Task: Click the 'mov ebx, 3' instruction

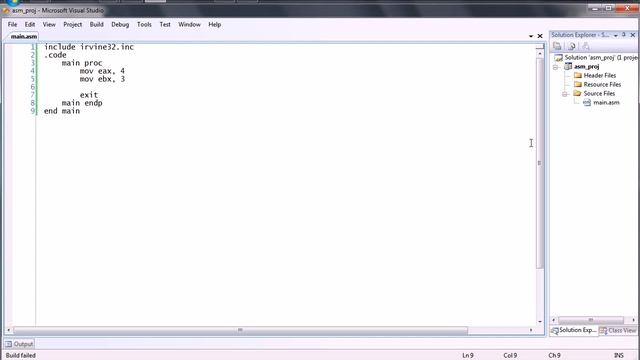Action: [102, 79]
